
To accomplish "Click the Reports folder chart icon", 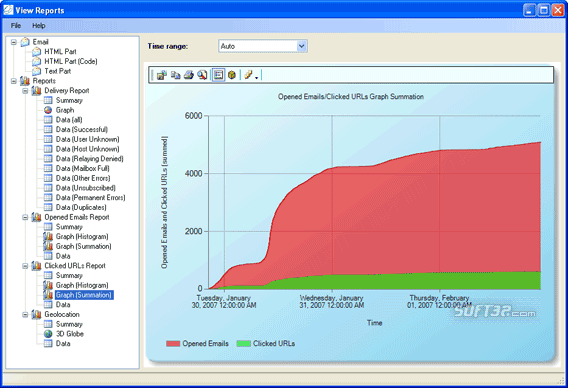I will point(25,80).
